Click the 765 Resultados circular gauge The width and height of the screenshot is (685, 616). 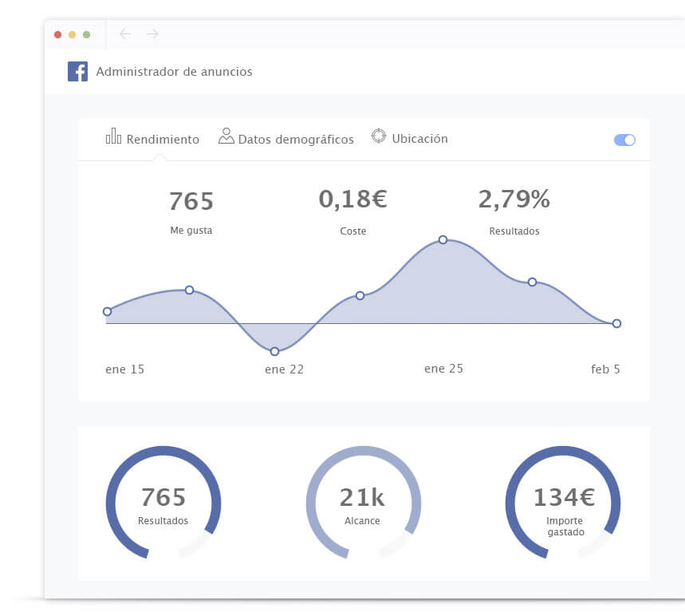pos(163,503)
